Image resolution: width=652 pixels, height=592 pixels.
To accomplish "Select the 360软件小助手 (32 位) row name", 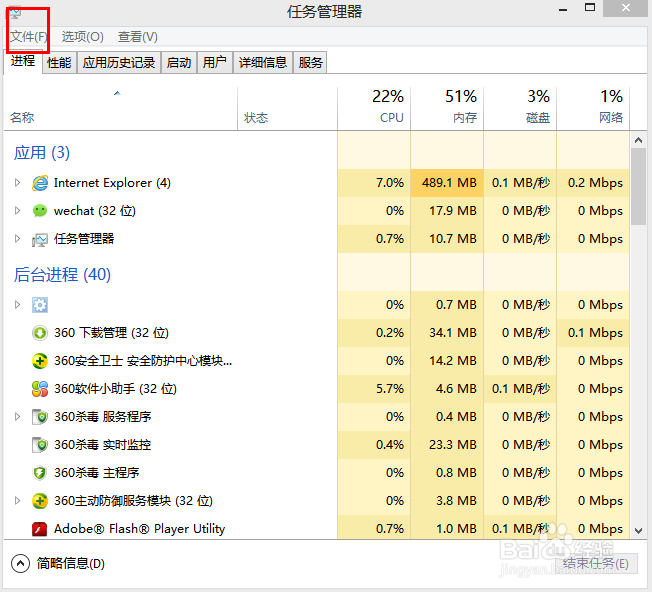I will pyautogui.click(x=116, y=389).
